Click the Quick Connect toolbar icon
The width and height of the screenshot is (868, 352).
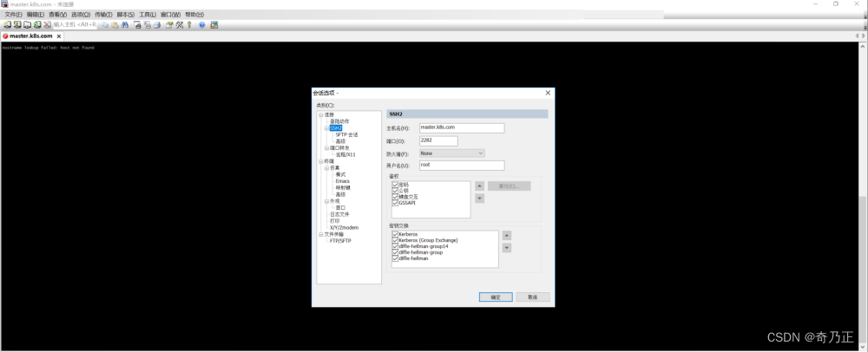[17, 25]
